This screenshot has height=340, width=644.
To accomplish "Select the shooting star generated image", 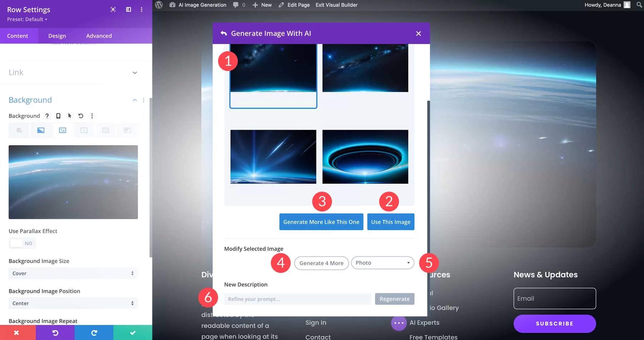I will point(273,157).
